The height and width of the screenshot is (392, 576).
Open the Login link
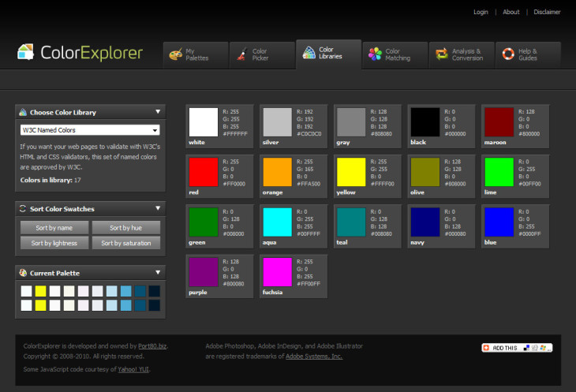coord(481,13)
